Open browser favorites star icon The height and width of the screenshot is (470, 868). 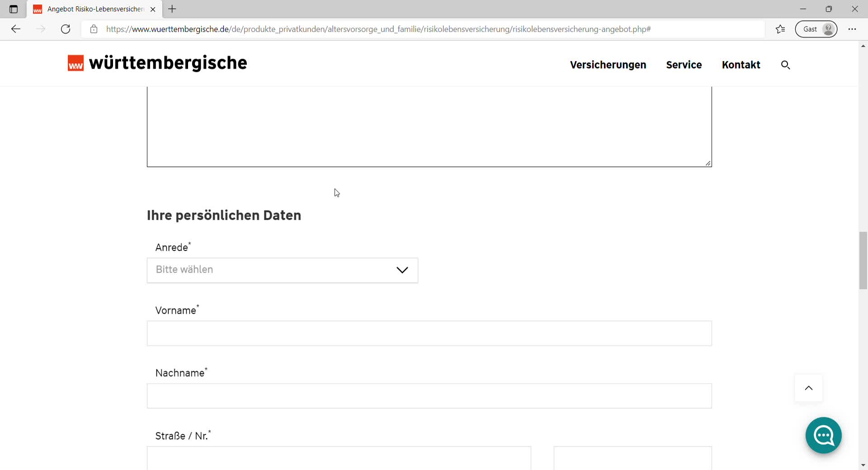780,29
